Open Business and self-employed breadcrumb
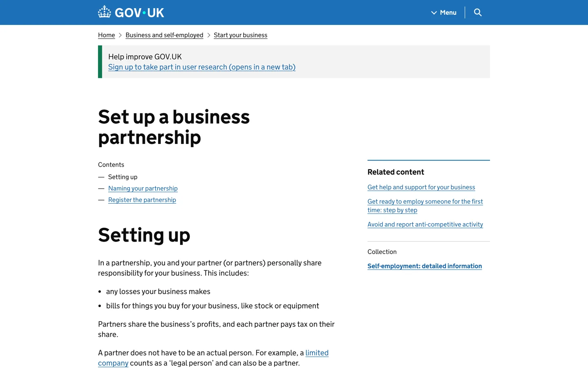This screenshot has width=588, height=368. pyautogui.click(x=165, y=35)
